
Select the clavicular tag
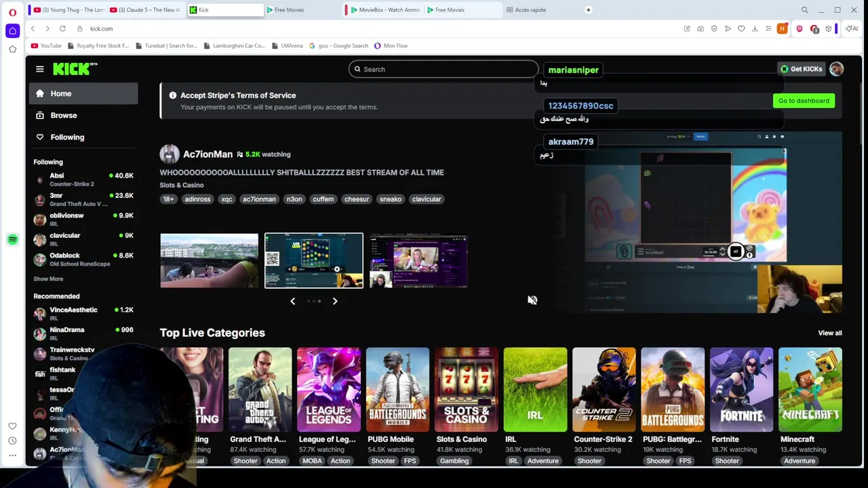pyautogui.click(x=427, y=199)
